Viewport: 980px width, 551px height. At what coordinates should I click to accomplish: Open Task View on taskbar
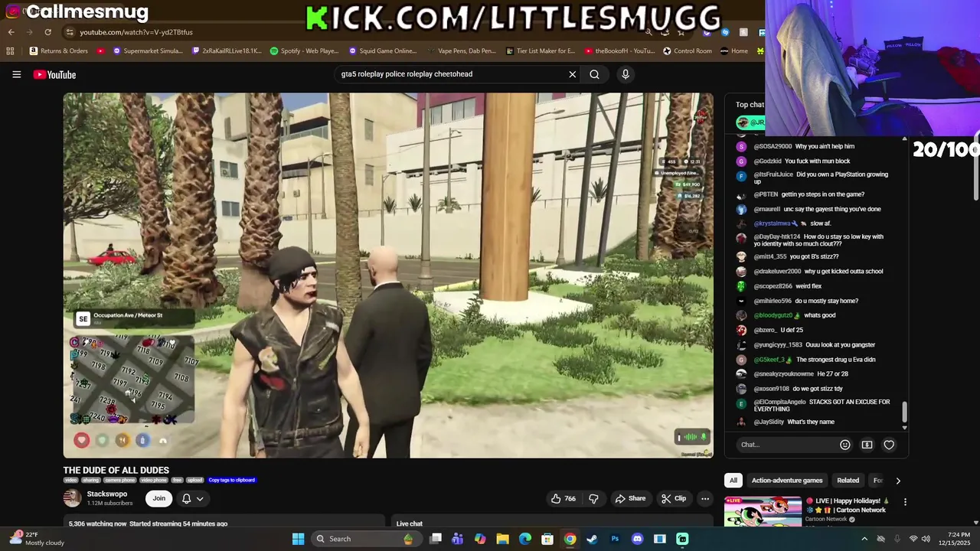[436, 539]
